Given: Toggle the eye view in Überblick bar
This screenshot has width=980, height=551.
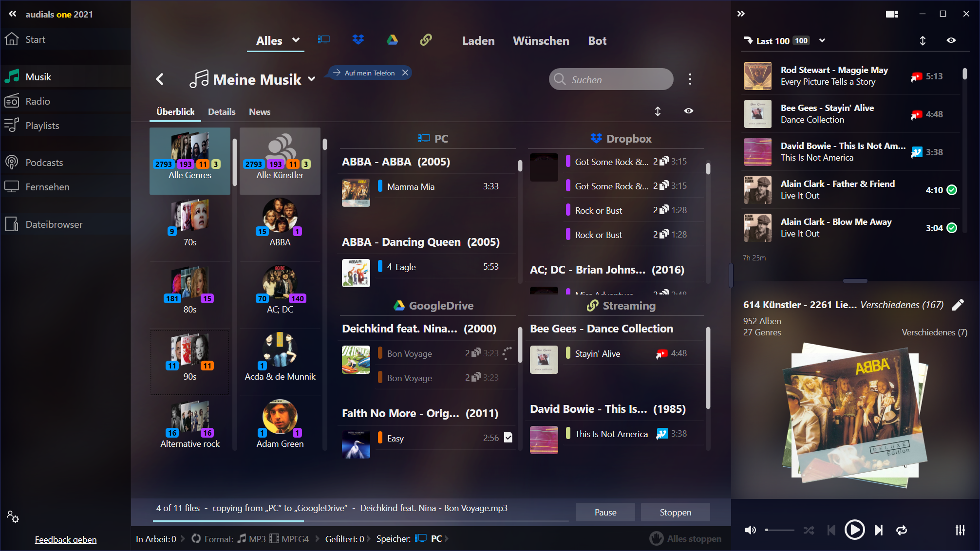Looking at the screenshot, I should pyautogui.click(x=688, y=111).
